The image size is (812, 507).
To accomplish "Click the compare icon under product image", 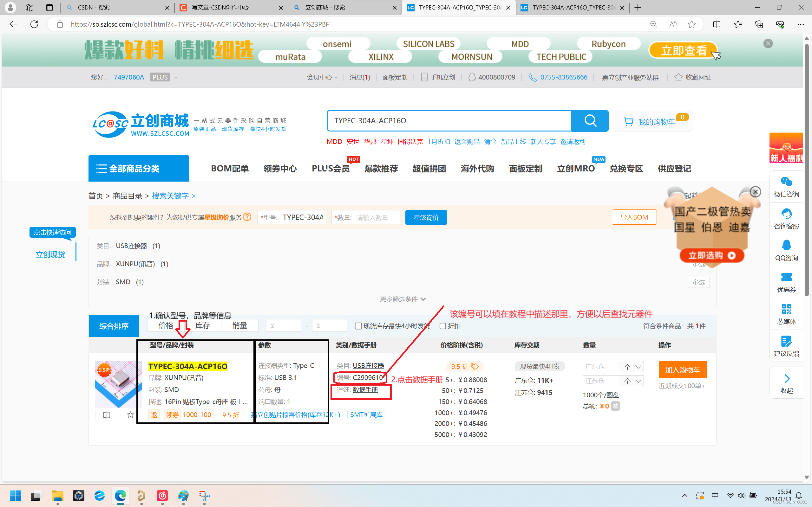I will click(107, 415).
